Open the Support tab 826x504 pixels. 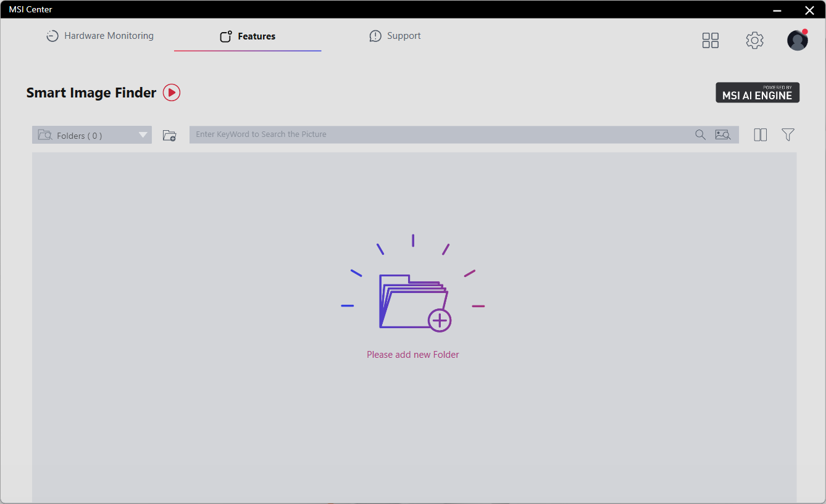point(395,36)
